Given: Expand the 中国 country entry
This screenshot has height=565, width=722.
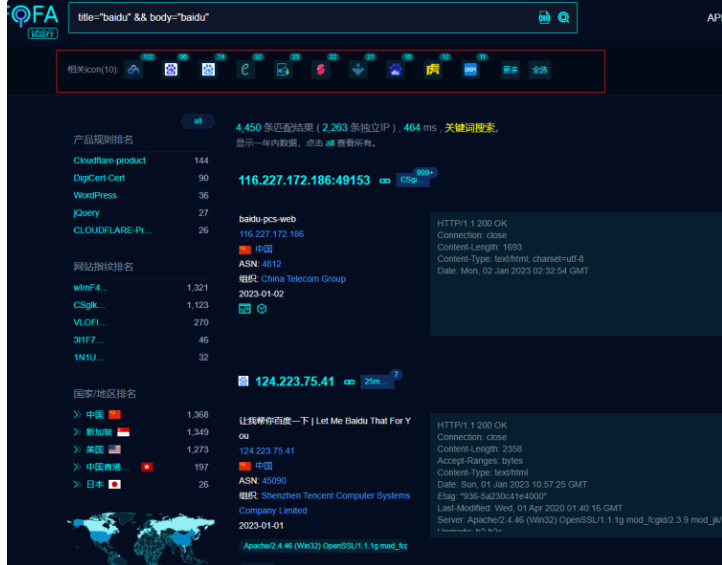Looking at the screenshot, I should coord(77,415).
